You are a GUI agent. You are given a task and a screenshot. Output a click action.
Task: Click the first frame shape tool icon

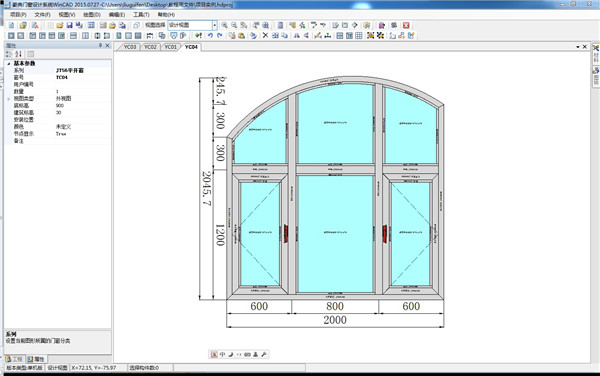coord(11,36)
